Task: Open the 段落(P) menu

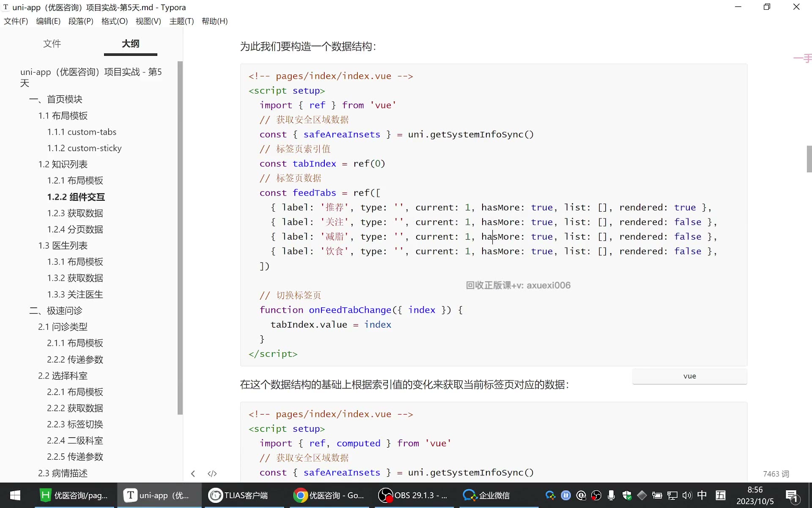Action: [81, 21]
